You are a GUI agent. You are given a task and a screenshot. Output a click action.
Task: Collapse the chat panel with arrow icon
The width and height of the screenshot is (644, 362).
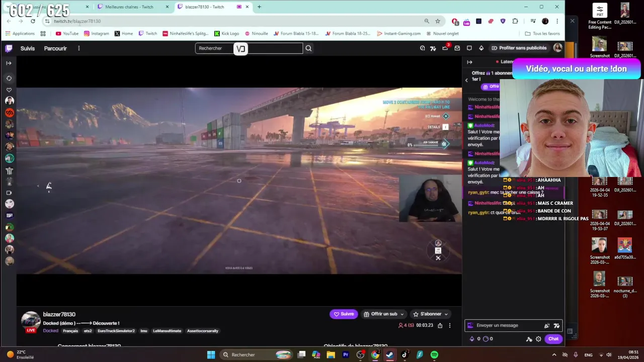tap(469, 62)
